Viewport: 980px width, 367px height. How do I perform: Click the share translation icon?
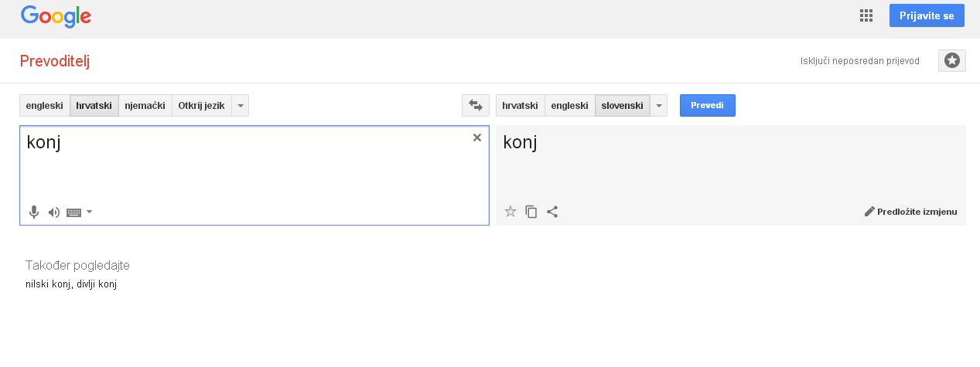pyautogui.click(x=552, y=211)
